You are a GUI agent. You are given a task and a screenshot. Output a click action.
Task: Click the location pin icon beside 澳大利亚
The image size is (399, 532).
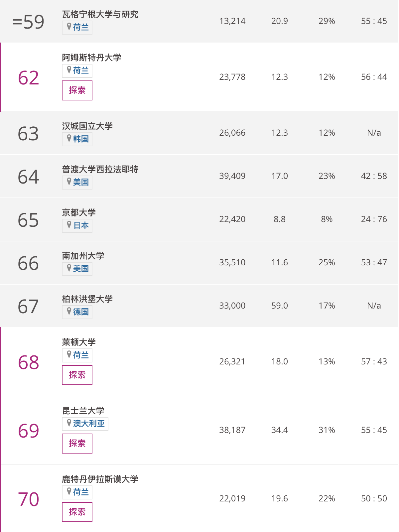(69, 423)
